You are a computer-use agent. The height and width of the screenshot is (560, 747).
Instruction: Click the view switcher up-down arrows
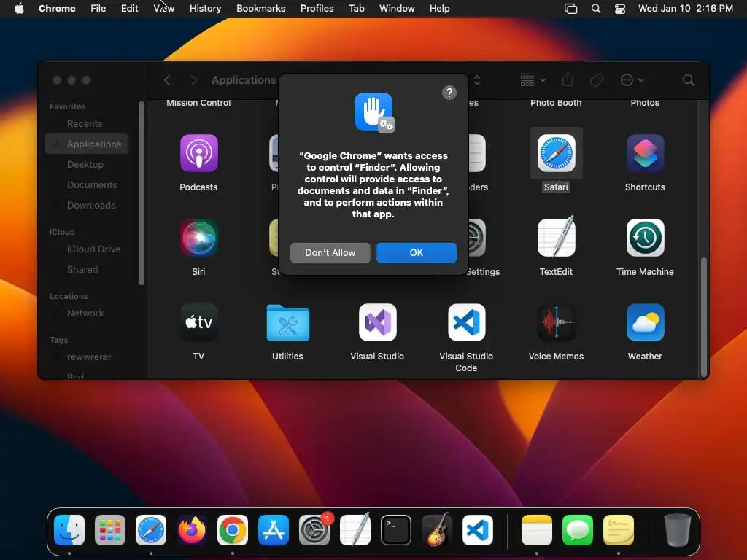coord(477,80)
